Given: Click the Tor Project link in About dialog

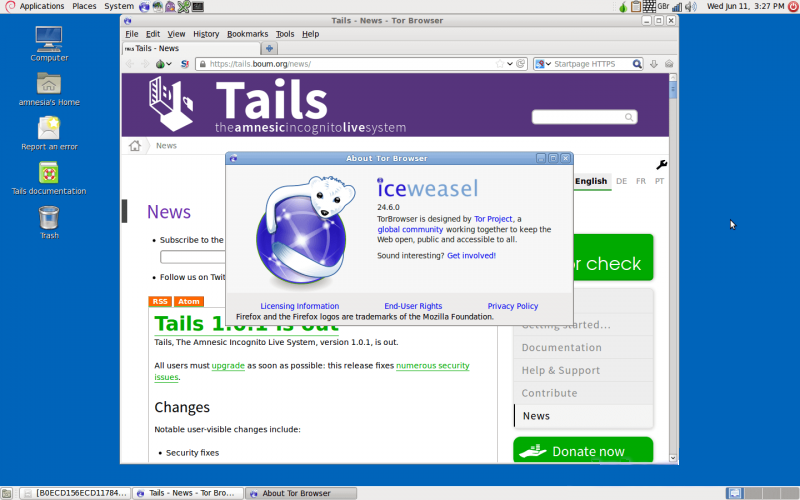Looking at the screenshot, I should pyautogui.click(x=493, y=219).
